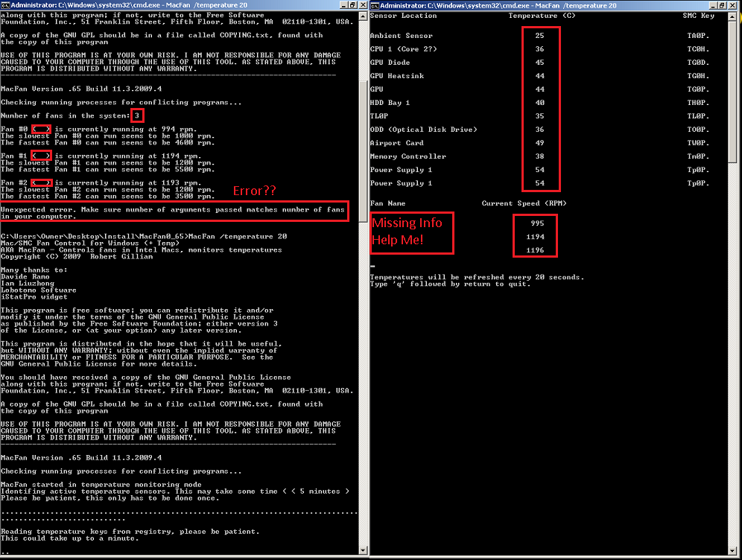This screenshot has height=560, width=742.
Task: Click the 'Lobotomo Software' credit line
Action: click(38, 290)
